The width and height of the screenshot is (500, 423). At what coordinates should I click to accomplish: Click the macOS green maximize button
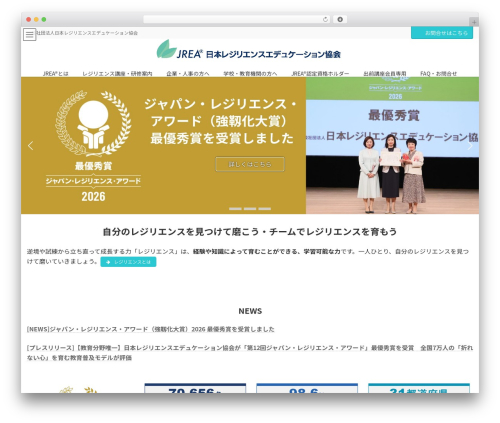[x=44, y=19]
